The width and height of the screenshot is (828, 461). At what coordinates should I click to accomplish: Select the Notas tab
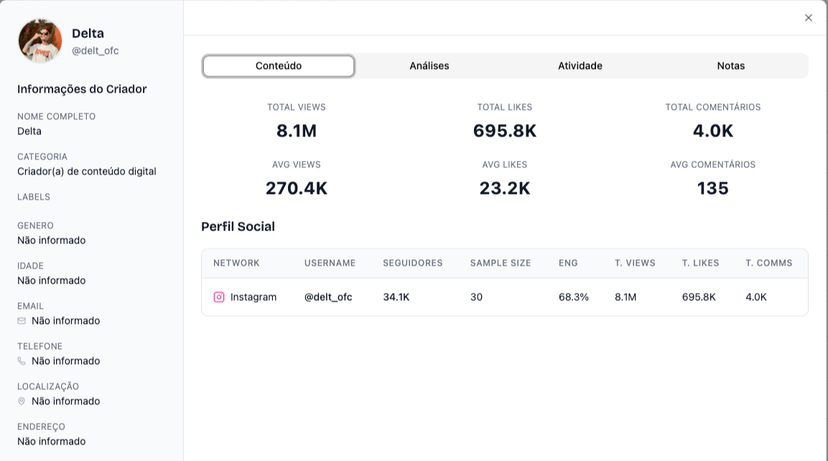[730, 66]
